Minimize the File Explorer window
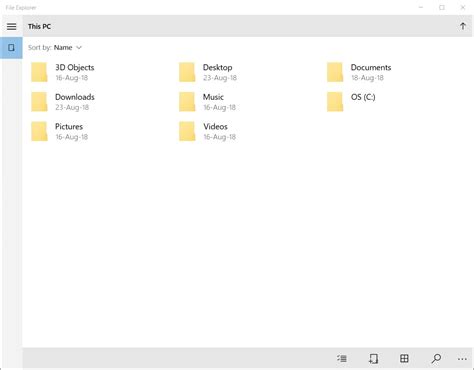Image resolution: width=474 pixels, height=370 pixels. point(421,7)
